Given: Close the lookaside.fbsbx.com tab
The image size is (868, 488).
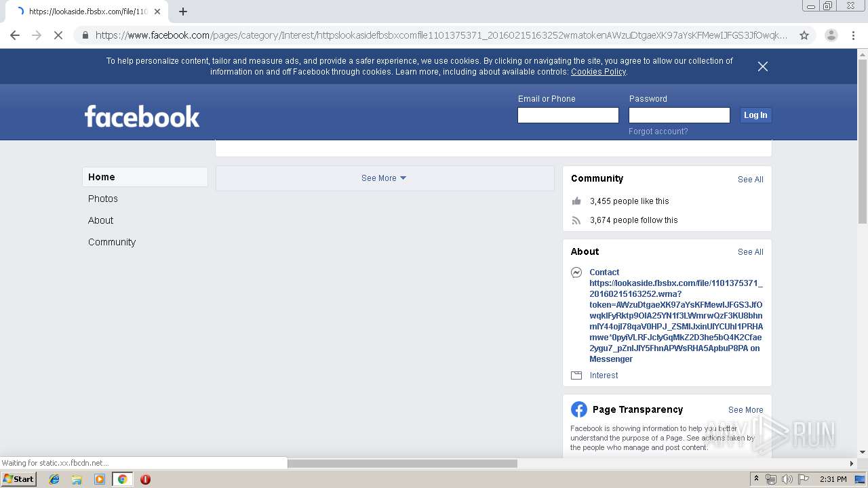Looking at the screenshot, I should tap(157, 12).
